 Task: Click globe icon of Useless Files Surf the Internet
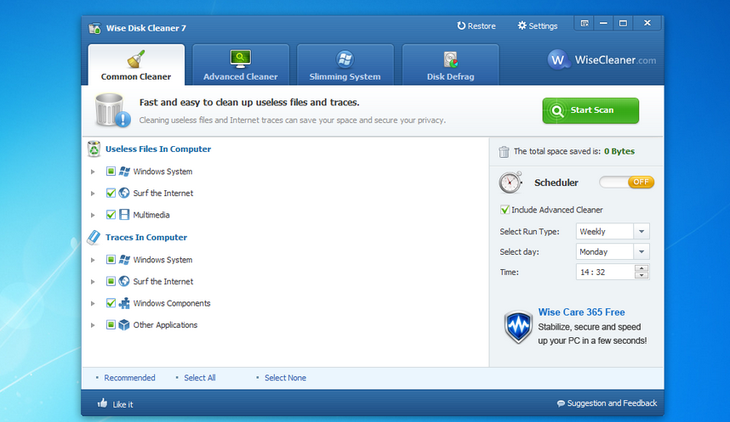(x=124, y=193)
